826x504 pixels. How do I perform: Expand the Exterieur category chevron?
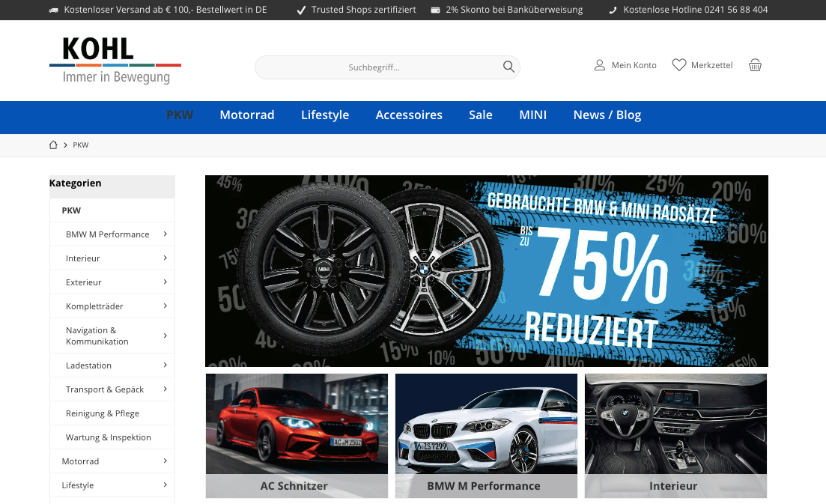point(165,282)
